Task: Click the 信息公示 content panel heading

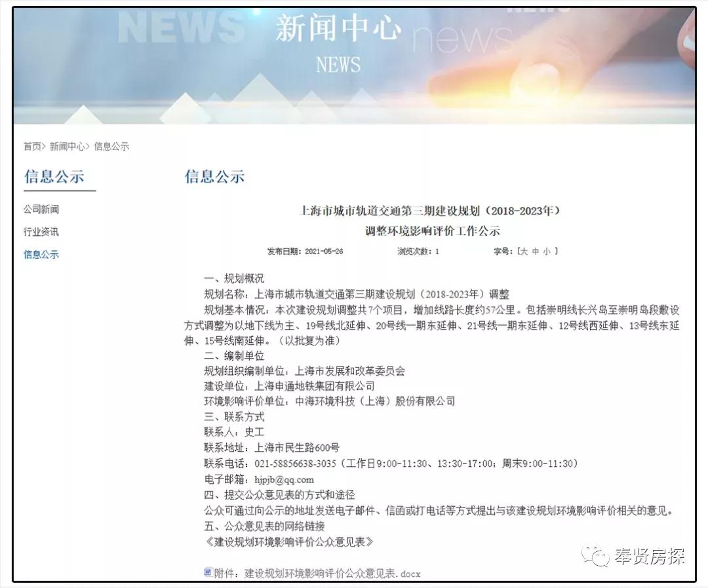Action: 214,176
